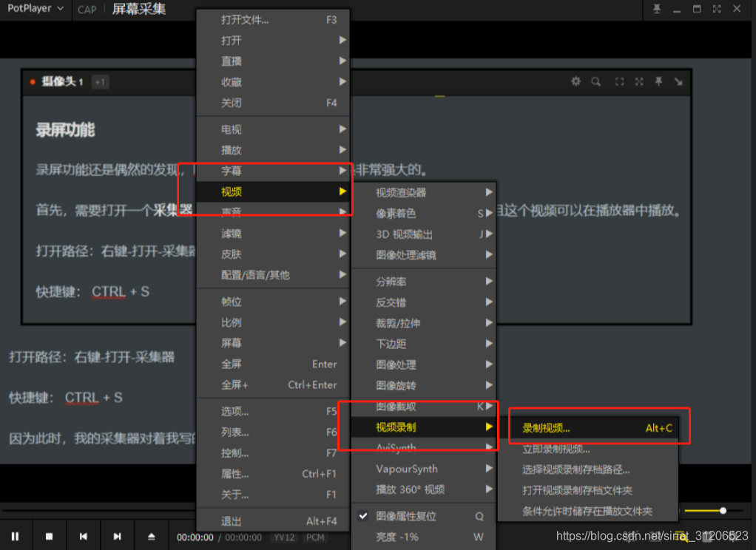Select 亮度 -1% menu item
756x550 pixels.
pyautogui.click(x=424, y=537)
